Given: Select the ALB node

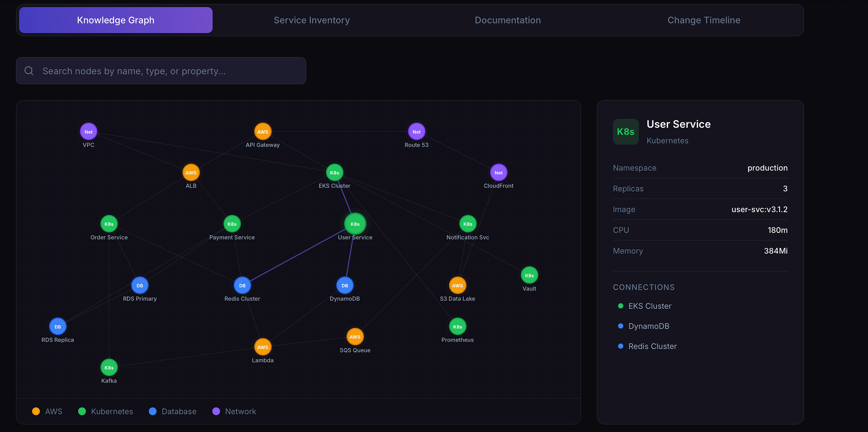Looking at the screenshot, I should 191,173.
